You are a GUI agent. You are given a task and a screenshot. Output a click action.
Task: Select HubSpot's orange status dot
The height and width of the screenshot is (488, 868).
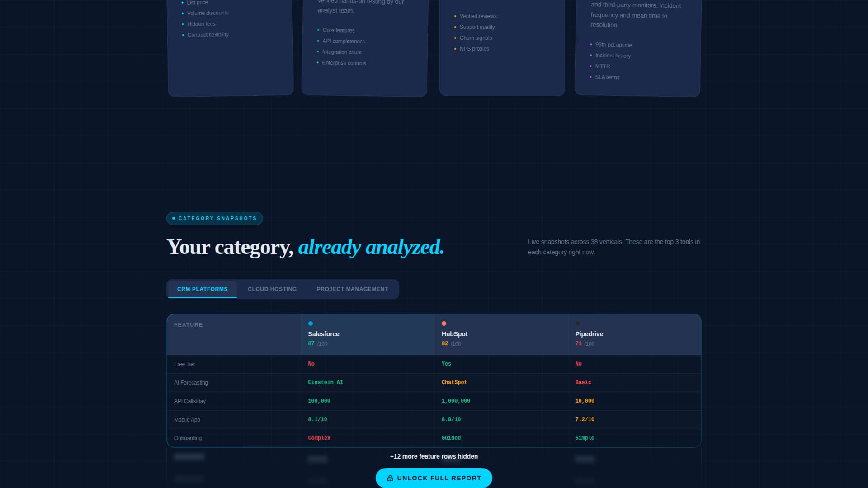(444, 323)
